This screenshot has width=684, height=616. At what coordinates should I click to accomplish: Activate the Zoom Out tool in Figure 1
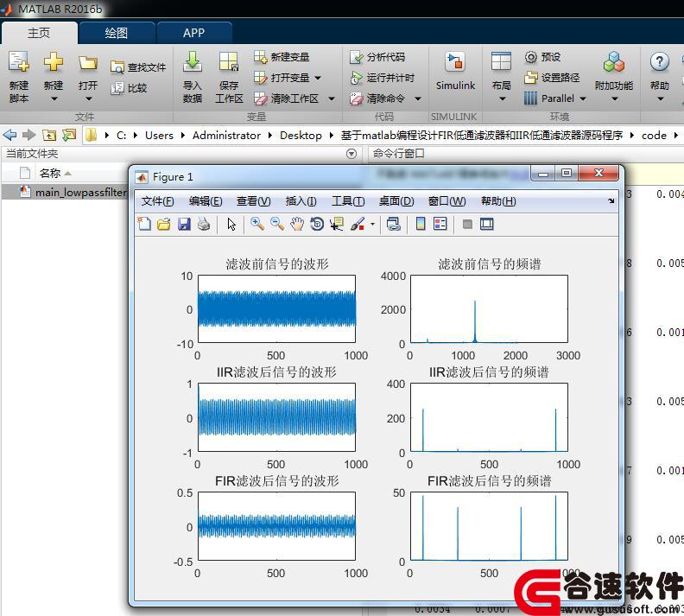277,225
